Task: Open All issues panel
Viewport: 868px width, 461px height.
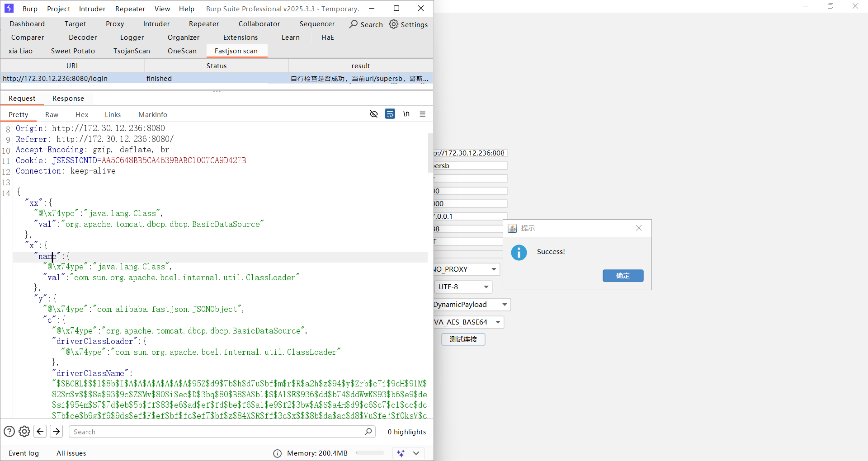Action: [71, 453]
